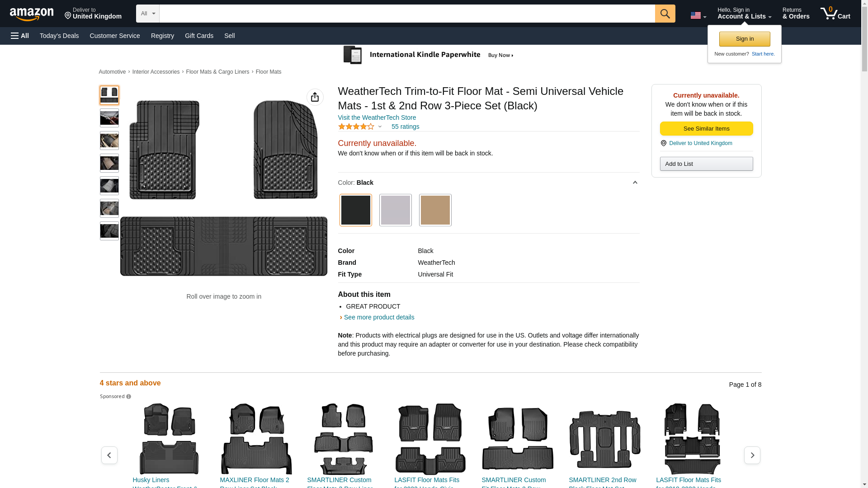Open Today's Deals
Screen dimensions: 868x488
tap(59, 36)
